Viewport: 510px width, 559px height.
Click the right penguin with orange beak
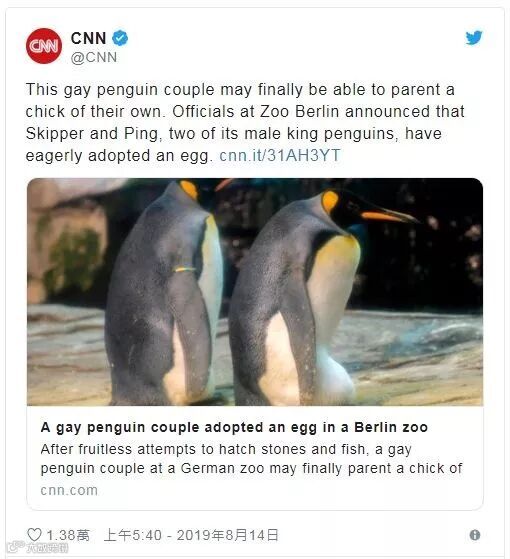(314, 296)
